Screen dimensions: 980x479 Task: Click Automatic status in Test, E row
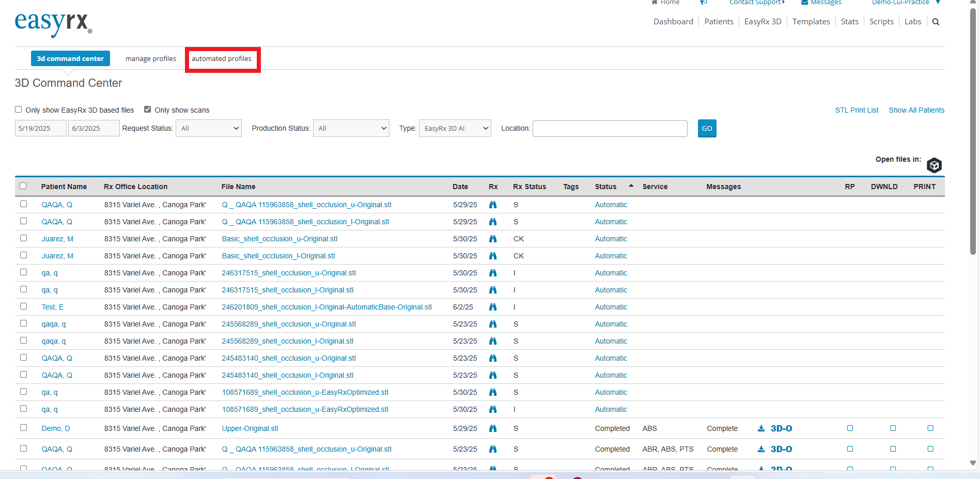point(611,307)
